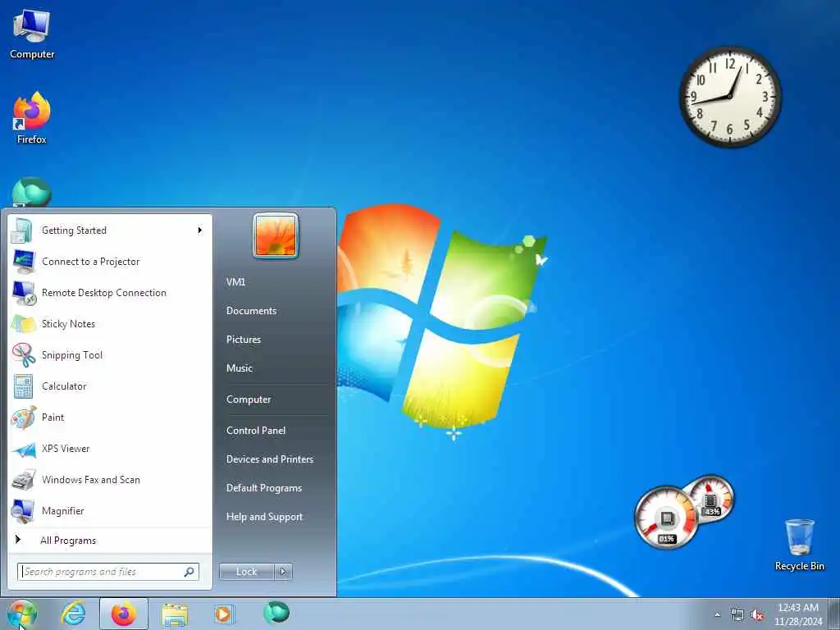Launch Remote Desktop Connection icon

24,293
